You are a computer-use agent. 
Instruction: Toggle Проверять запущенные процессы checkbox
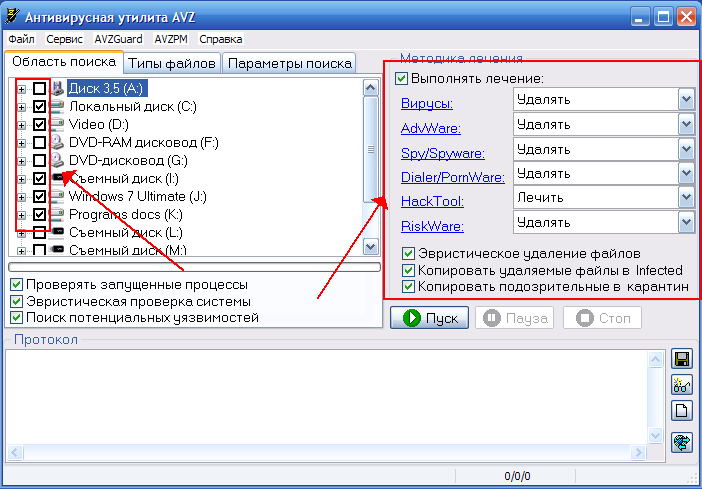coord(17,285)
